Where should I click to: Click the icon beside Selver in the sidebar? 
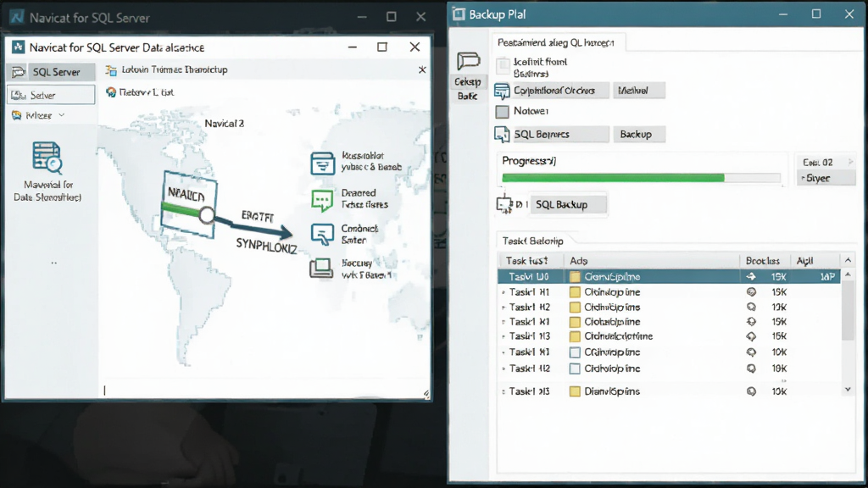[19, 95]
